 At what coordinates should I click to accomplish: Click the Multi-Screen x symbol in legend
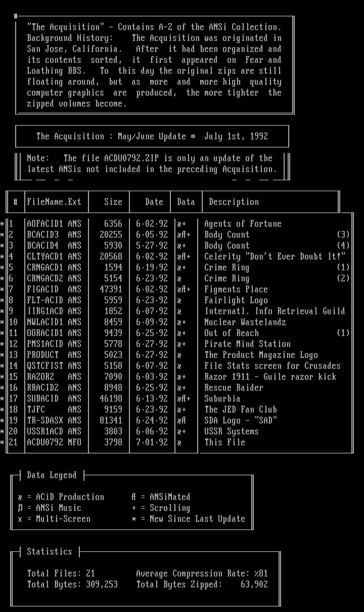(20, 519)
